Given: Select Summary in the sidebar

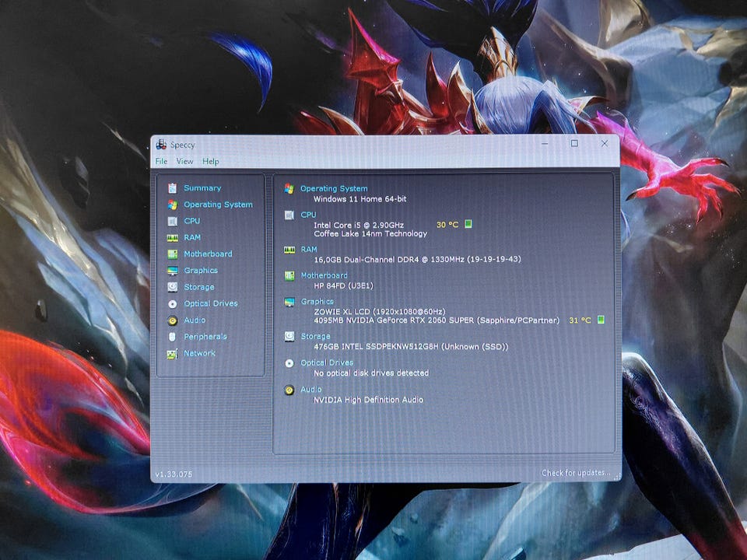Looking at the screenshot, I should pyautogui.click(x=202, y=188).
